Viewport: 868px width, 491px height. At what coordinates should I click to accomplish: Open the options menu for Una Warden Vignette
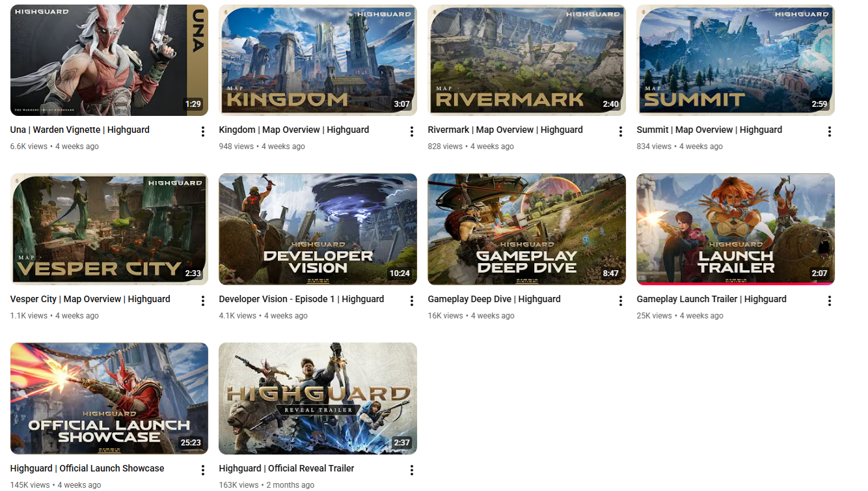[x=202, y=130]
